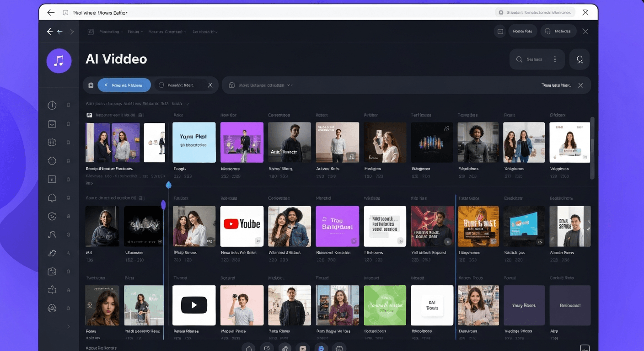The width and height of the screenshot is (644, 351).
Task: Open the bell notifications icon in the left sidebar
Action: [52, 197]
